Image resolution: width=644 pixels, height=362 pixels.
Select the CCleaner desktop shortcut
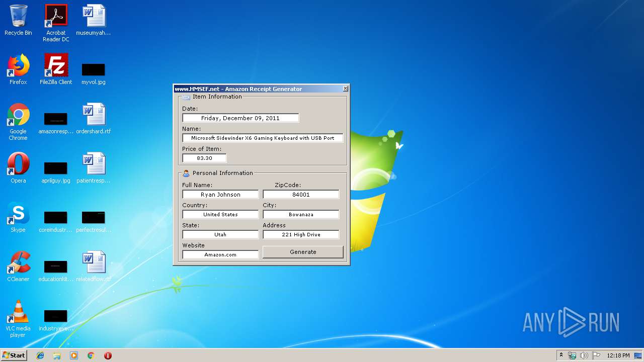coord(18,266)
